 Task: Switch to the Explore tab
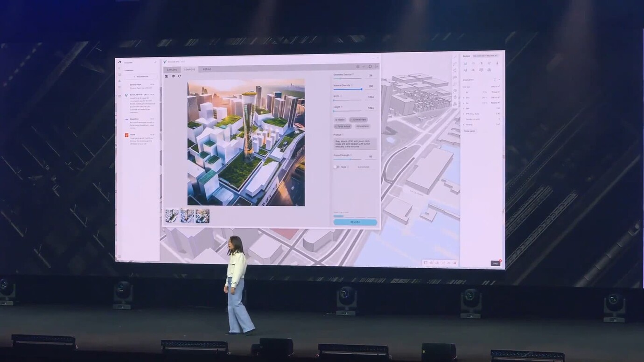(172, 70)
